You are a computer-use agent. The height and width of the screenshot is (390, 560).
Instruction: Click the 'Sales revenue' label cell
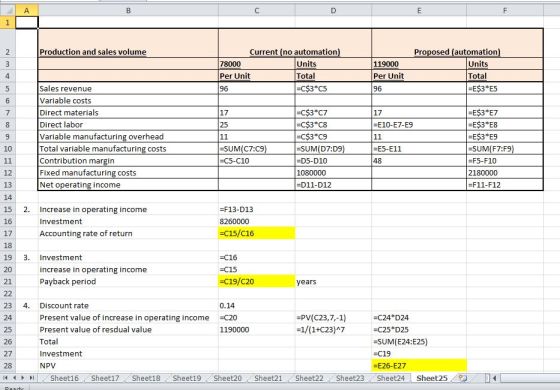point(128,89)
